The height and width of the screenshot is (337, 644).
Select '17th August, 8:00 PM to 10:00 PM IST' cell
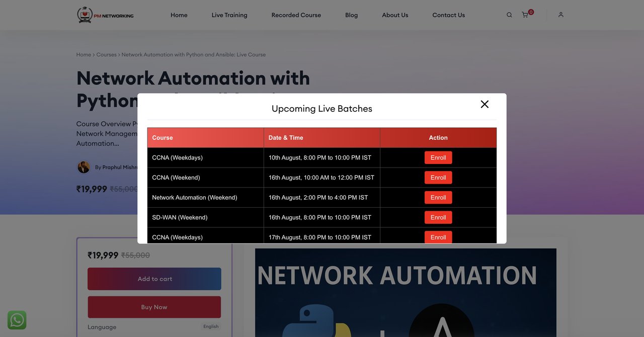pyautogui.click(x=322, y=236)
